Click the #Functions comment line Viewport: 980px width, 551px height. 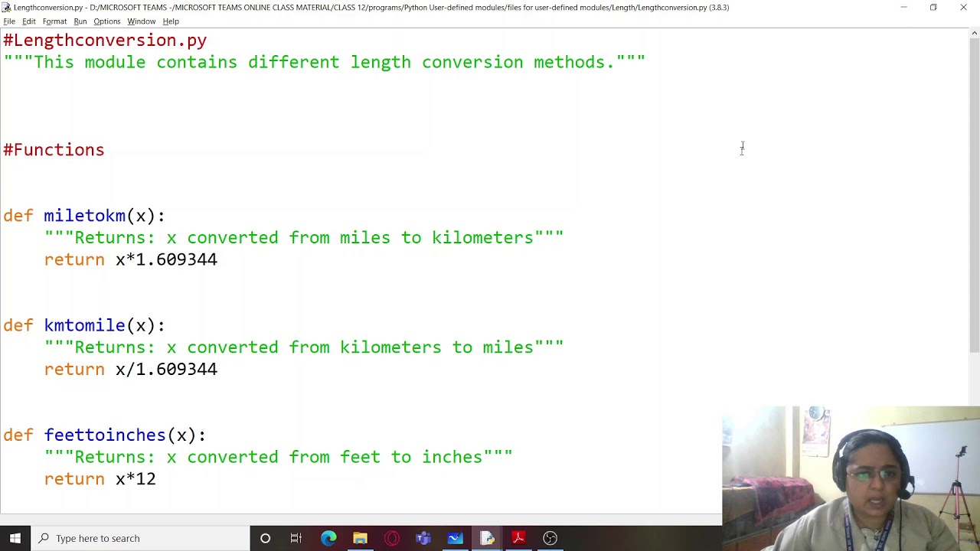[x=54, y=150]
